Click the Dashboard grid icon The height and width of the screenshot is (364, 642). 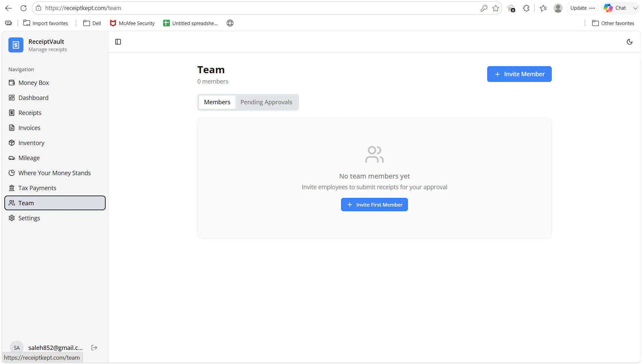pos(12,98)
